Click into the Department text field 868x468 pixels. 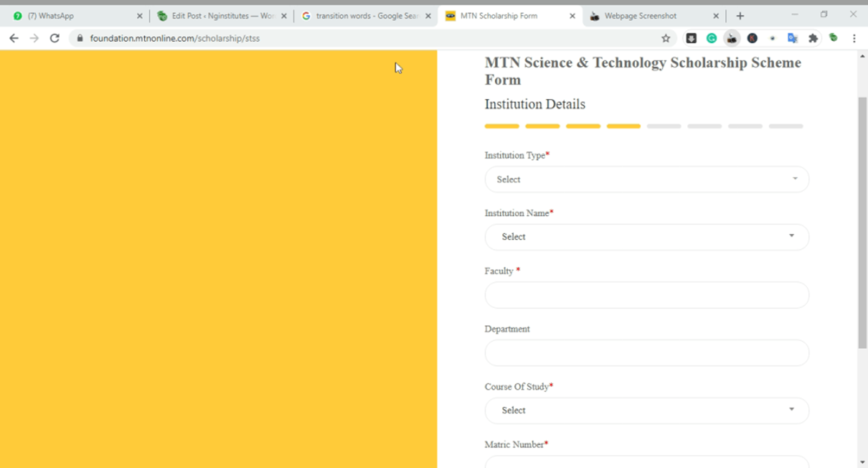point(647,353)
